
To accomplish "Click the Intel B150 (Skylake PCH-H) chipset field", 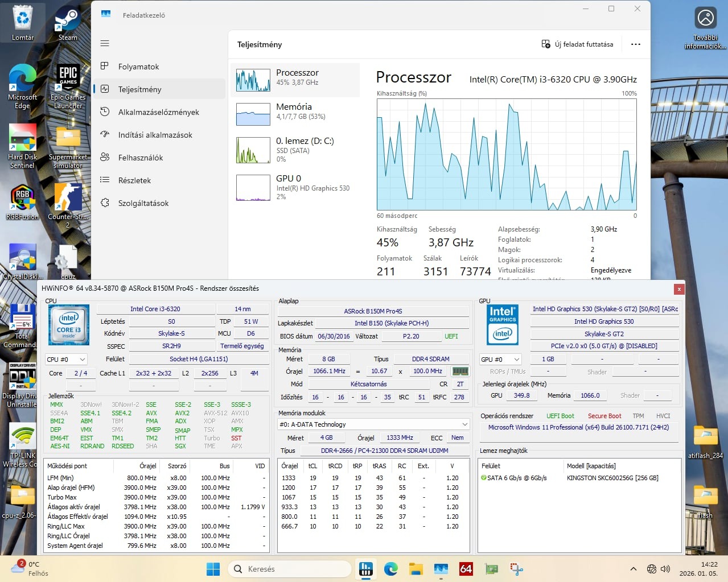I will (x=392, y=323).
